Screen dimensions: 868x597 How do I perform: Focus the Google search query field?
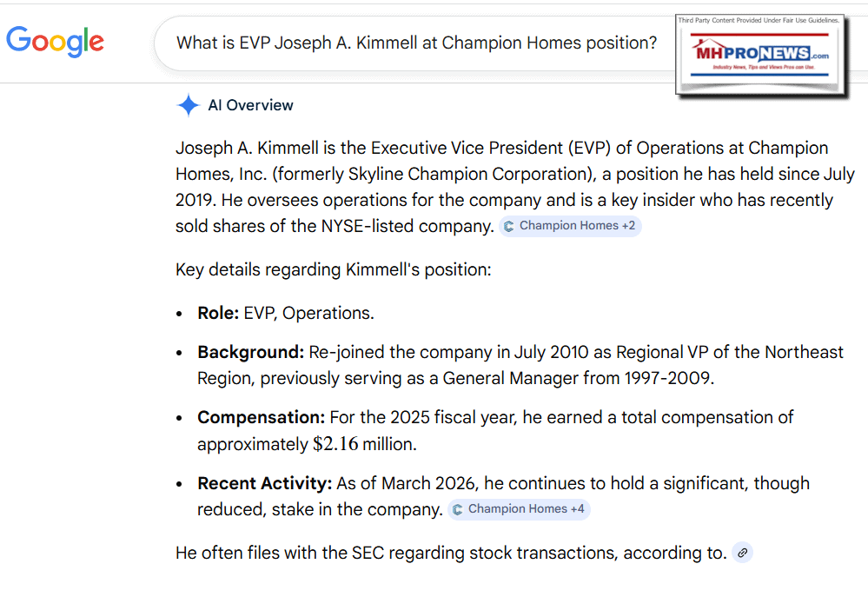(x=417, y=43)
